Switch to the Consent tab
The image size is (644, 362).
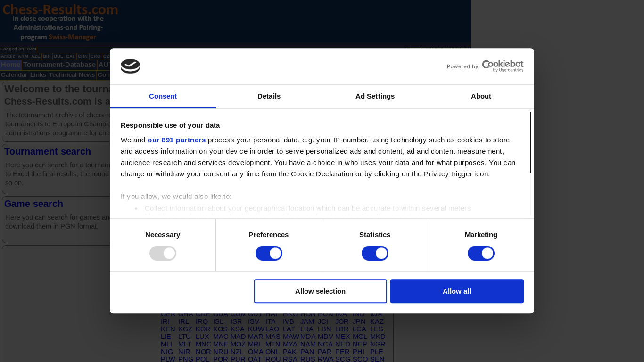163,96
